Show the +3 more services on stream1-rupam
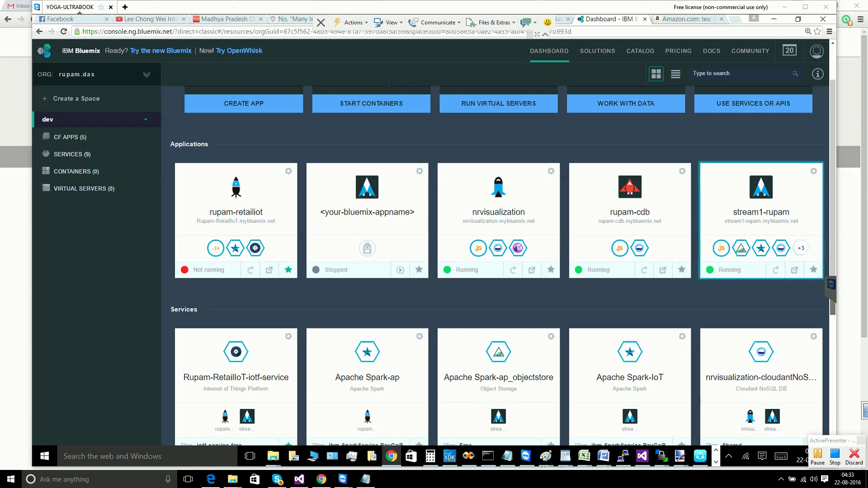The height and width of the screenshot is (488, 868). coord(801,248)
